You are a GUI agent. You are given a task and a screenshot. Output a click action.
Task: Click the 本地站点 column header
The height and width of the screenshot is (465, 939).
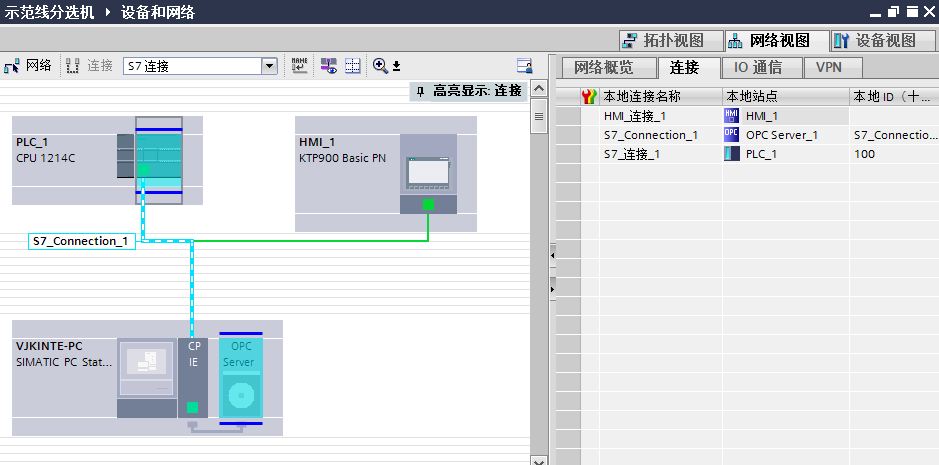786,96
